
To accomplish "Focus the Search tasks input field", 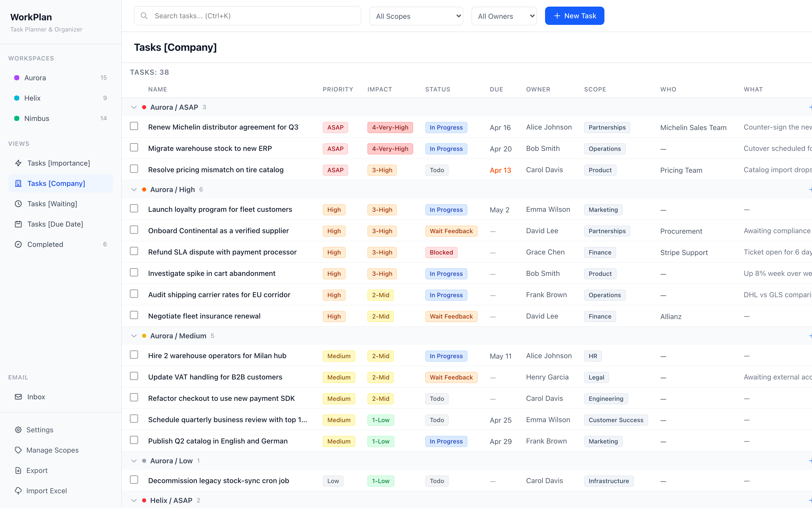I will 248,16.
